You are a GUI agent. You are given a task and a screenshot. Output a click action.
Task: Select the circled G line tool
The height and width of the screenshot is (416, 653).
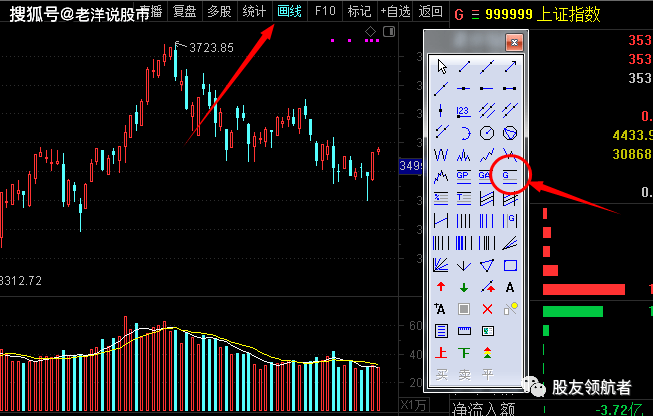[x=510, y=176]
